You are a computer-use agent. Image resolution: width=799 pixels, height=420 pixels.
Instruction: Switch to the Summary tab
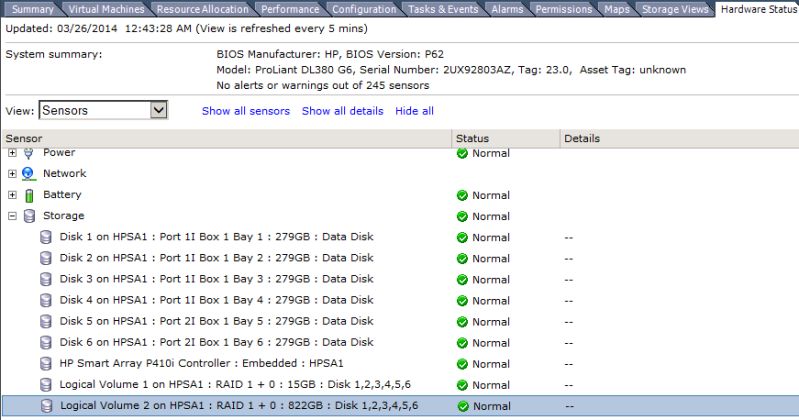(32, 9)
